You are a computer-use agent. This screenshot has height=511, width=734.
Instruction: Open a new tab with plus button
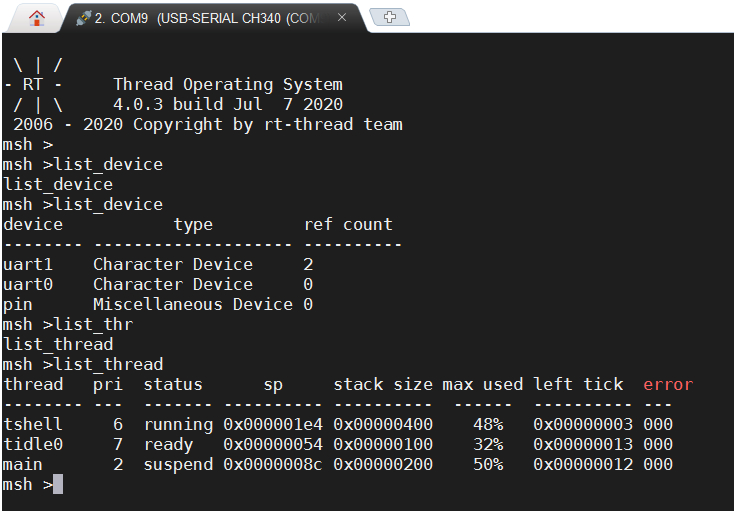click(x=390, y=17)
